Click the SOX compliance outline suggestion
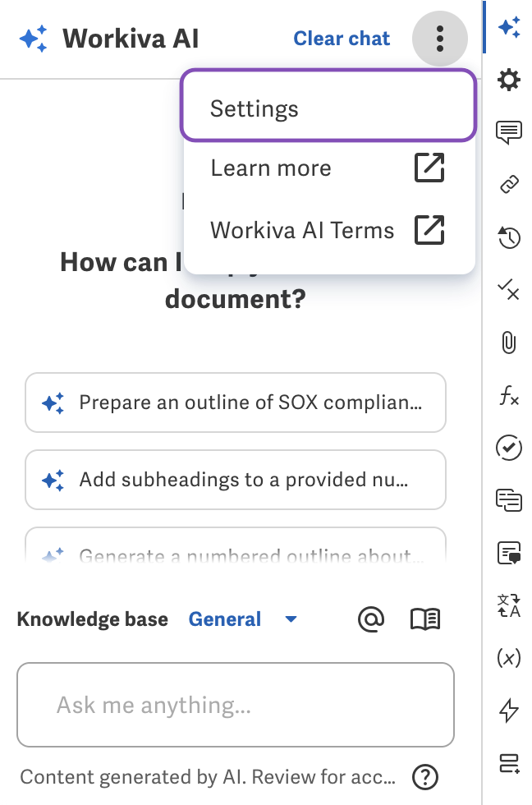 236,402
